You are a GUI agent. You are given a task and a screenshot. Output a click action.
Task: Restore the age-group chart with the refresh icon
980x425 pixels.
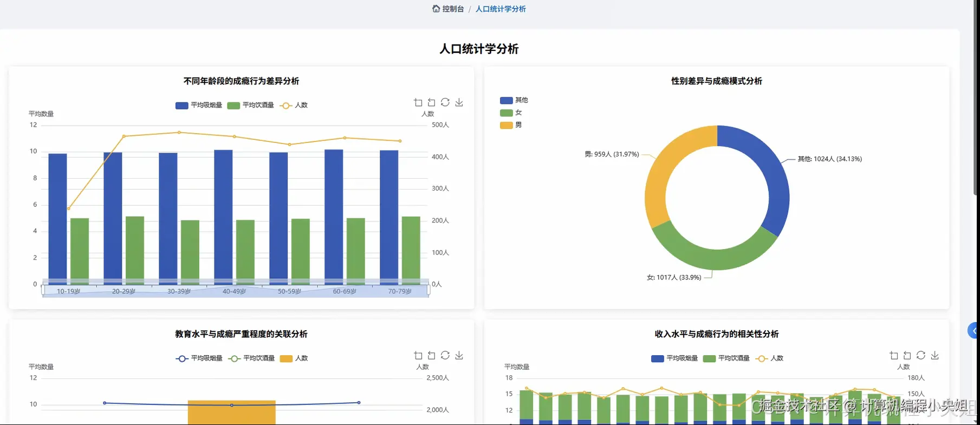pos(445,102)
